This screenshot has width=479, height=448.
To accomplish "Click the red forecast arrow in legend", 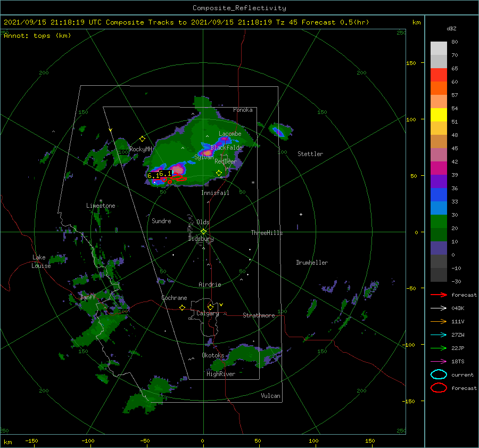I will [x=439, y=295].
